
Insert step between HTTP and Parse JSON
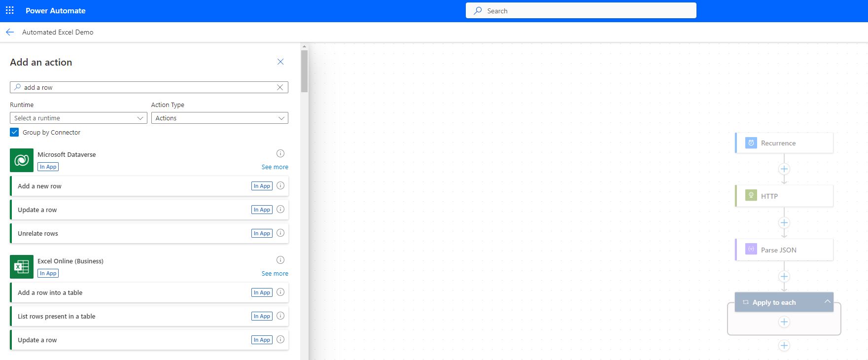784,223
